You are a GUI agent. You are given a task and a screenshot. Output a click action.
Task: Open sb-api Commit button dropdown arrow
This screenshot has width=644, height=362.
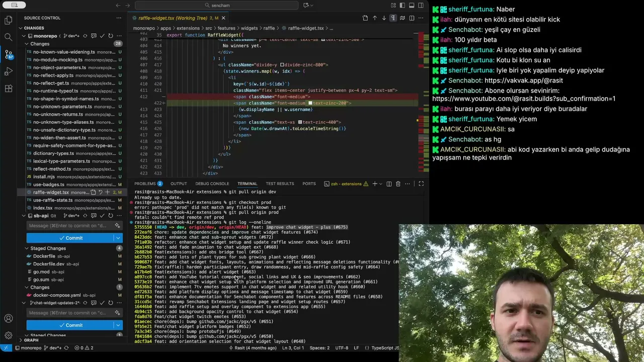point(118,238)
